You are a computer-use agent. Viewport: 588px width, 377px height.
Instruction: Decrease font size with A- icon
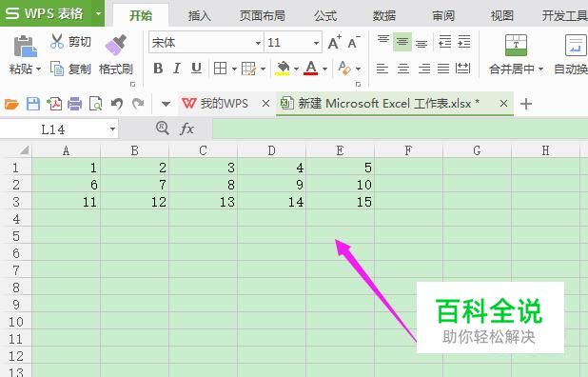pyautogui.click(x=354, y=43)
